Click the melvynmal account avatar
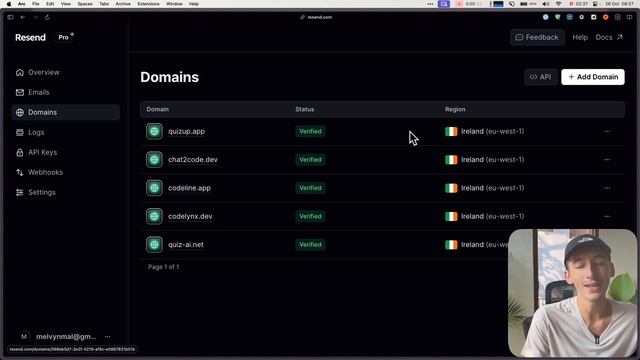Screen dimensions: 640x360 coord(24,337)
